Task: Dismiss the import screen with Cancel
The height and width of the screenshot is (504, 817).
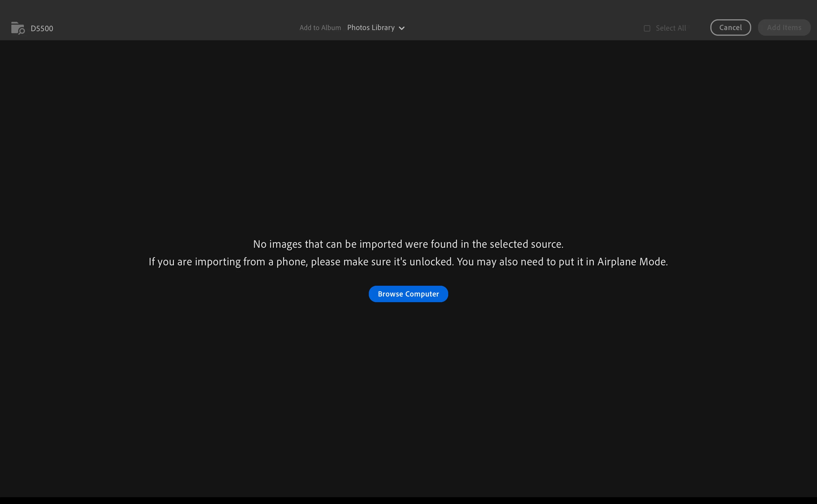Action: pyautogui.click(x=730, y=27)
